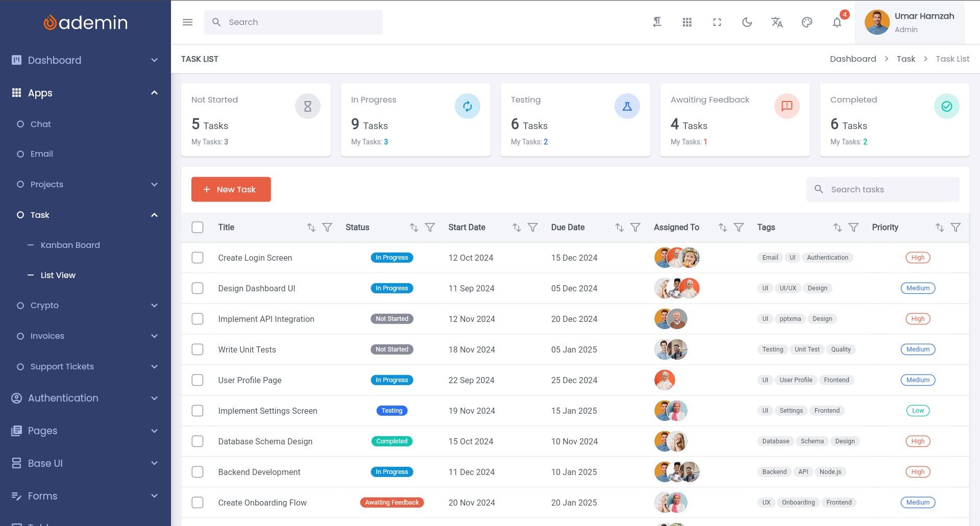Click the hamburger menu toggle icon

[187, 22]
